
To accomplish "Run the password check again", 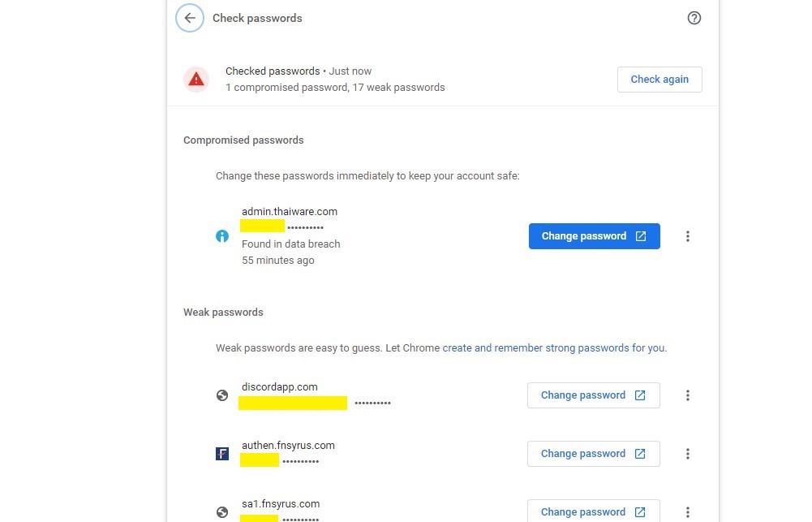I will tap(659, 80).
